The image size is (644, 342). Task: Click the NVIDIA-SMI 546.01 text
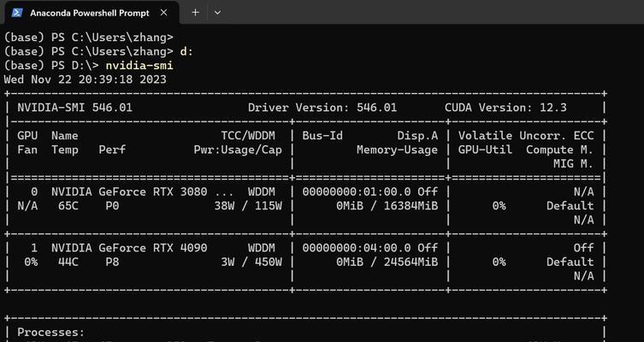pos(74,108)
